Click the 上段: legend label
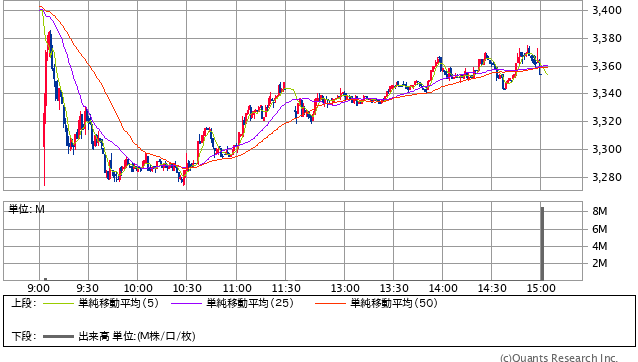This screenshot has width=638, height=362. coord(24,303)
